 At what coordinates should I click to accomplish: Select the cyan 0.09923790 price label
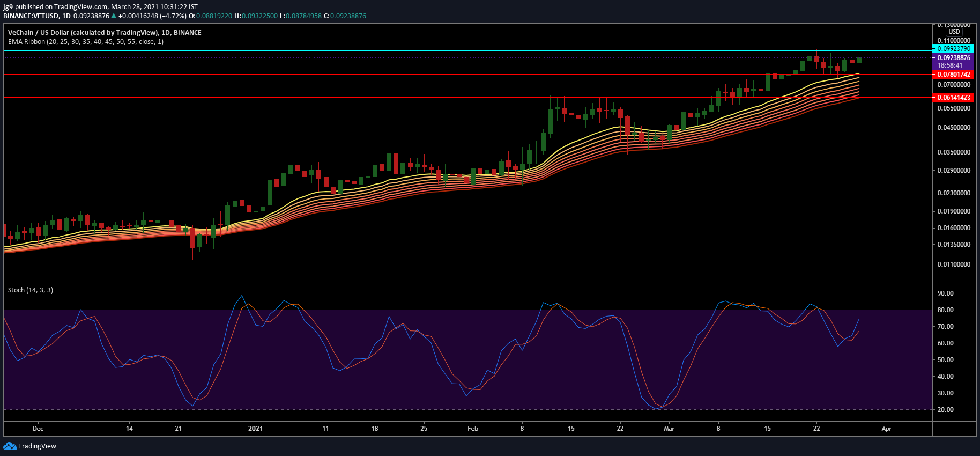pyautogui.click(x=953, y=48)
